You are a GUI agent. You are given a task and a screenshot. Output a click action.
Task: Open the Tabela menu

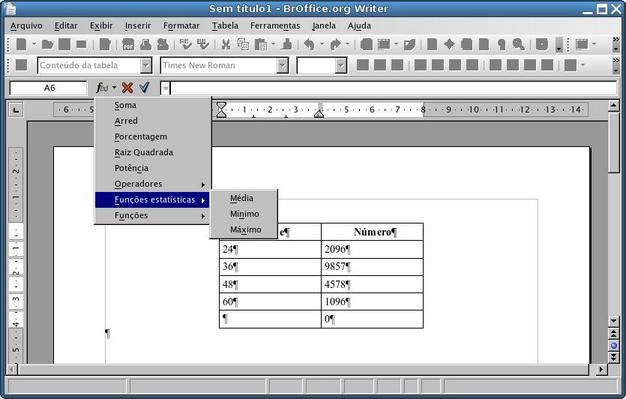[x=225, y=26]
